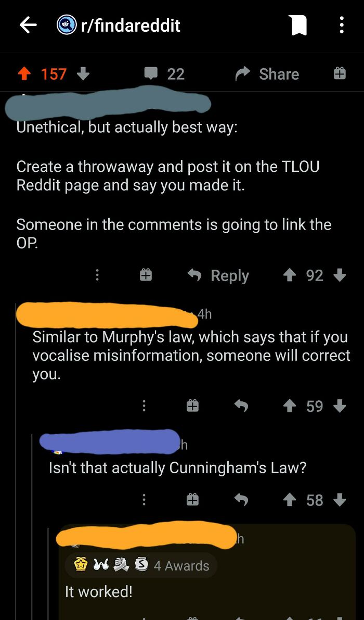Open options for the Murphy's law comment

[x=144, y=406]
